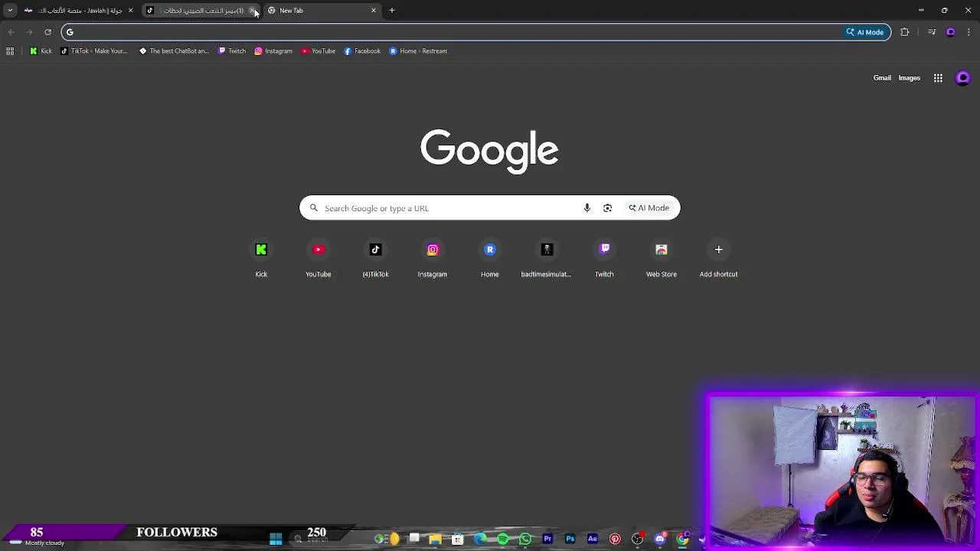Click the Chrome taskbar icon

682,540
